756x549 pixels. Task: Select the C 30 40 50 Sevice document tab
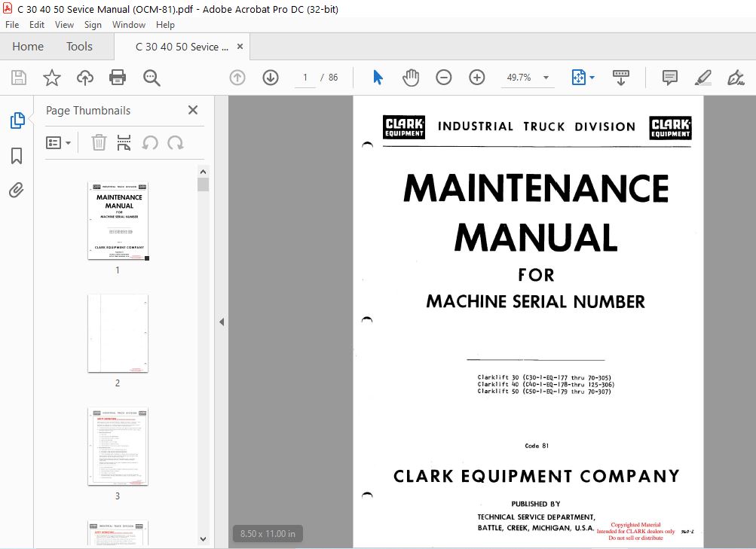pos(182,47)
